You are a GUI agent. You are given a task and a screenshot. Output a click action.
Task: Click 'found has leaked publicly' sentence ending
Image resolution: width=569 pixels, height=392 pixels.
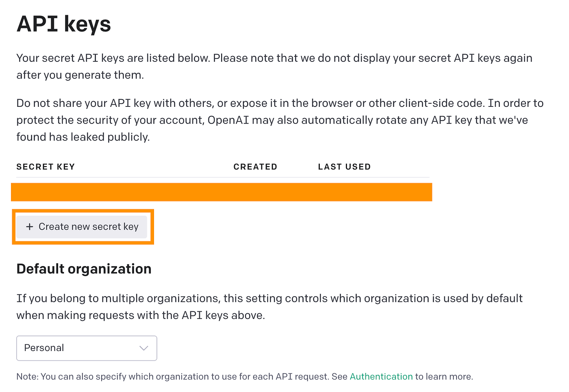(x=83, y=137)
